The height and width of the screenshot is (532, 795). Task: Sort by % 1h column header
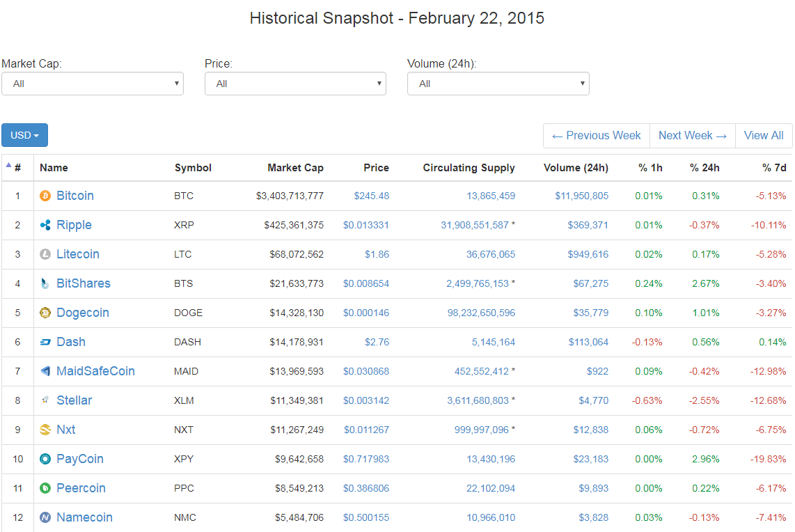coord(650,168)
